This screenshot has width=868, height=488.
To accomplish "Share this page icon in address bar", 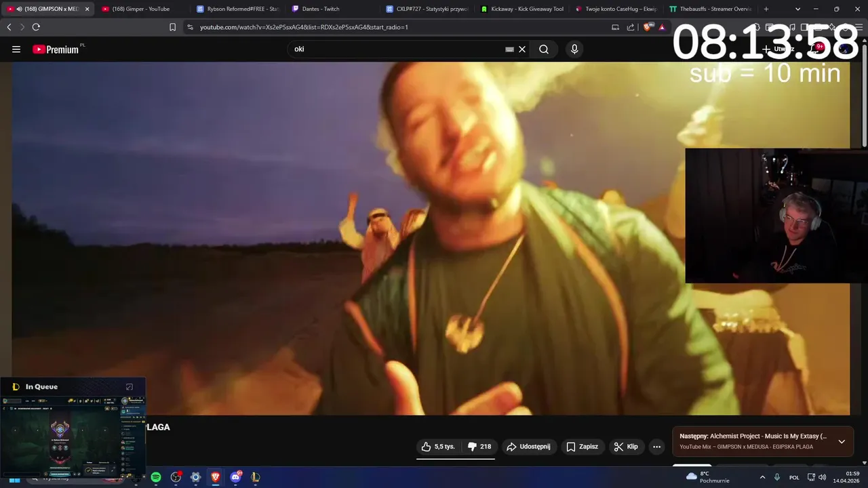I will pyautogui.click(x=631, y=27).
